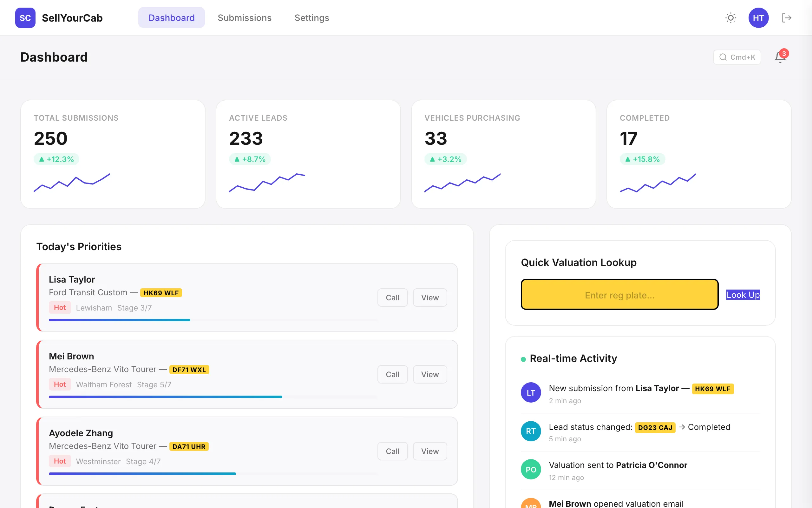
Task: Click Hot tag on Ayodele Zhang card
Action: coord(60,461)
